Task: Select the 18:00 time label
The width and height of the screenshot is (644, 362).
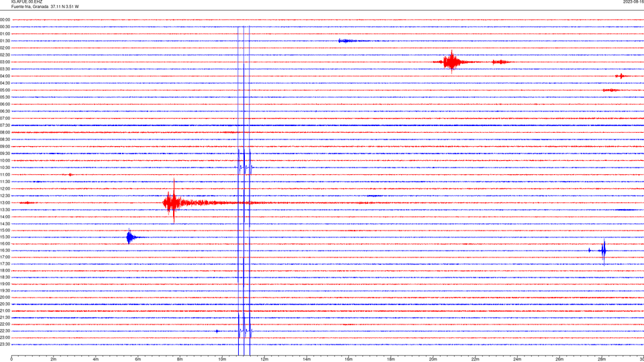Action: (5, 270)
